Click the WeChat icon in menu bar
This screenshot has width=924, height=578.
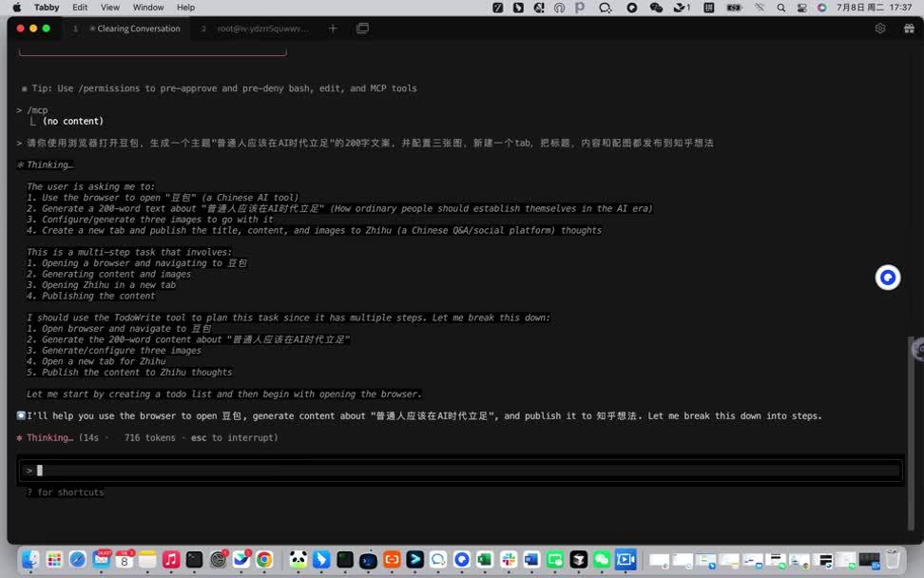point(656,7)
